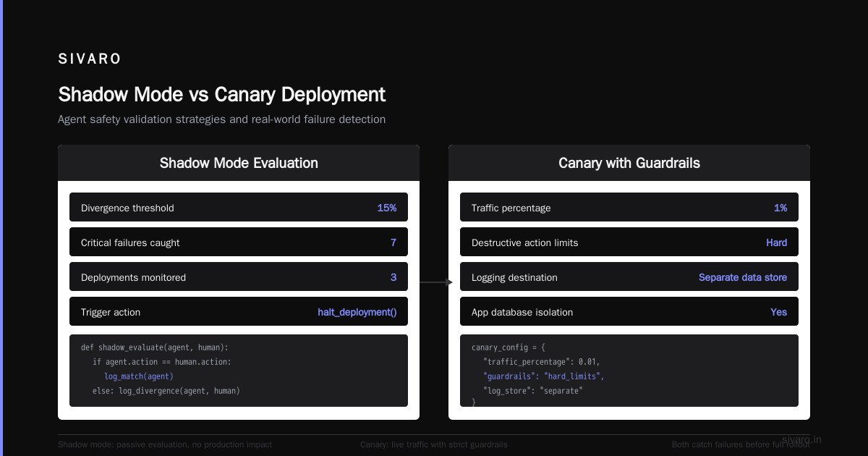This screenshot has height=456, width=868.
Task: Click the 'Destructive action limits' label
Action: [x=525, y=242]
